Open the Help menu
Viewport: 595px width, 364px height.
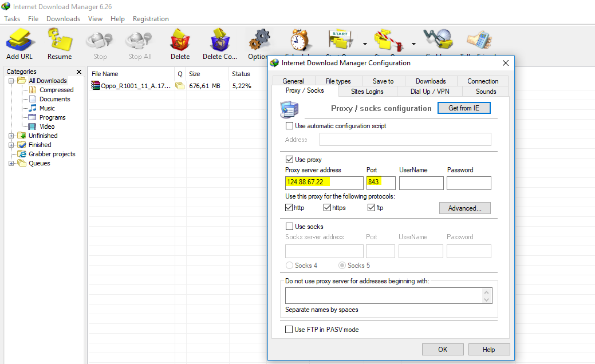tap(117, 18)
